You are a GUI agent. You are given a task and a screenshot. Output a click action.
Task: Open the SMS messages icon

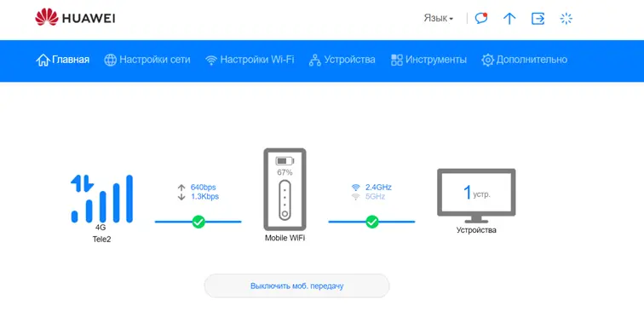pyautogui.click(x=481, y=19)
